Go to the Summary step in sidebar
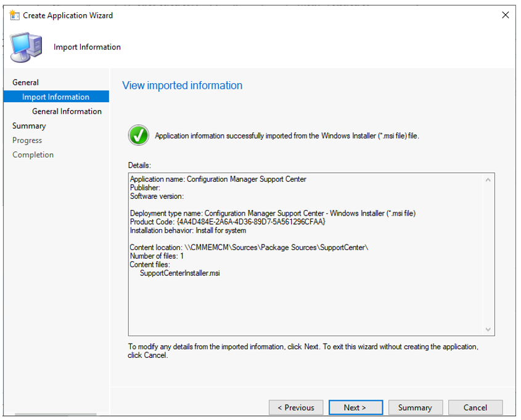 point(29,126)
